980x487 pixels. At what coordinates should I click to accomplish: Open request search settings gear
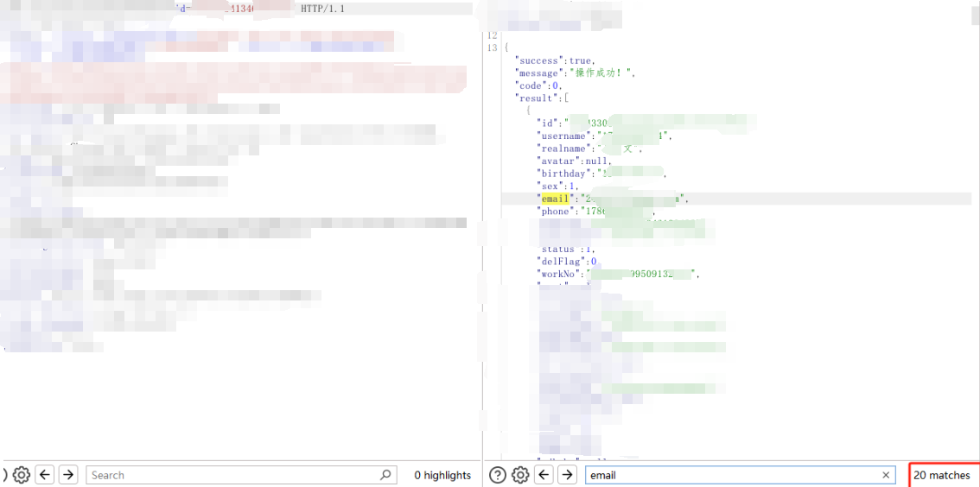point(22,475)
